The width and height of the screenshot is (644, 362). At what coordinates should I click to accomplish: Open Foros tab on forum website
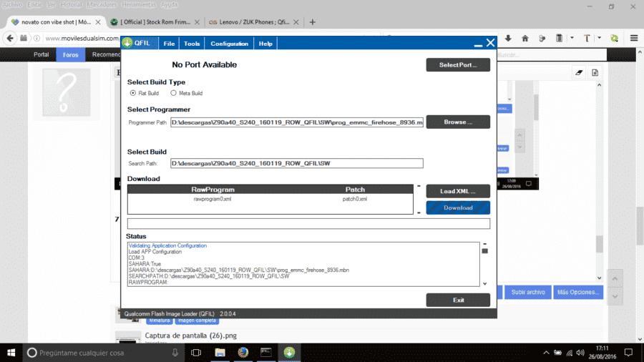[x=71, y=54]
